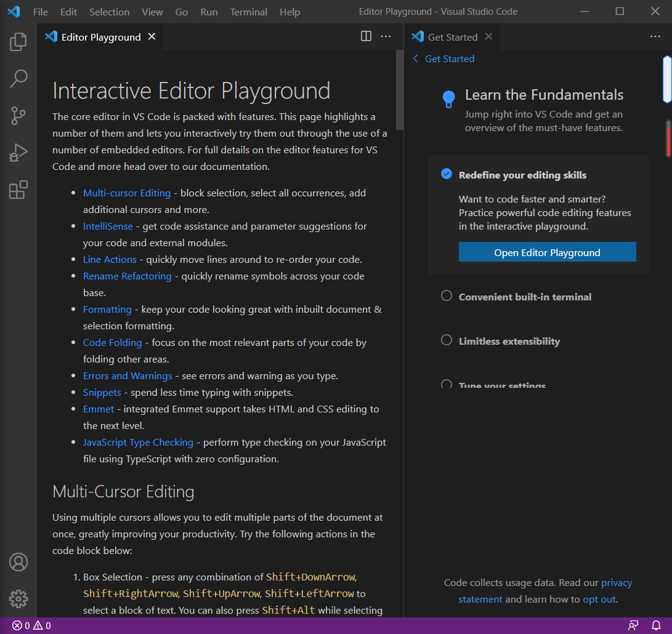Mark Limitless extensibility step done
672x634 pixels.
[x=446, y=340]
